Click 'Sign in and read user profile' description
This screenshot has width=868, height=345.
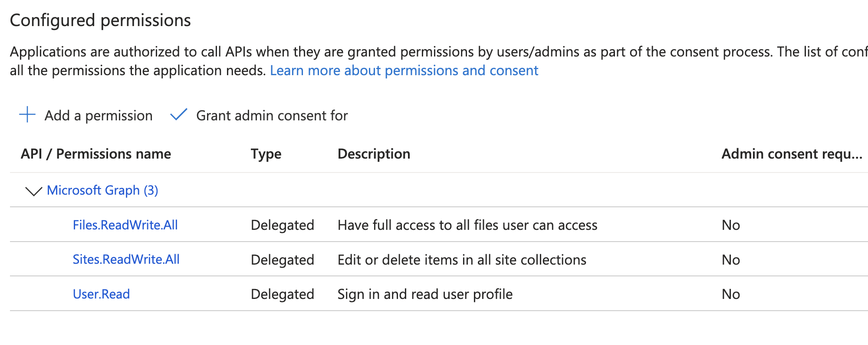(425, 294)
